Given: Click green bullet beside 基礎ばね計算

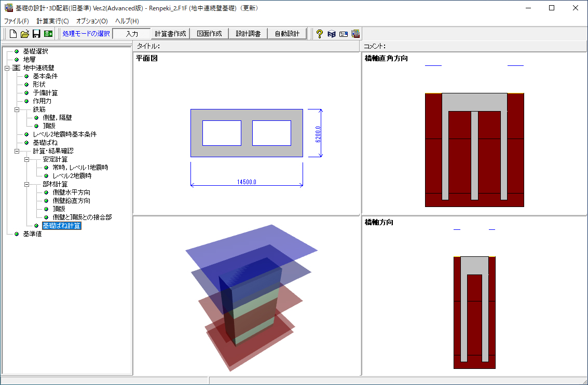Looking at the screenshot, I should (36, 226).
